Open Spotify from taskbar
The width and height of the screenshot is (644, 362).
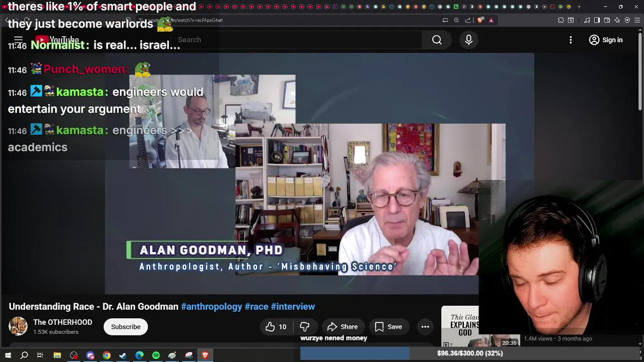click(x=156, y=355)
